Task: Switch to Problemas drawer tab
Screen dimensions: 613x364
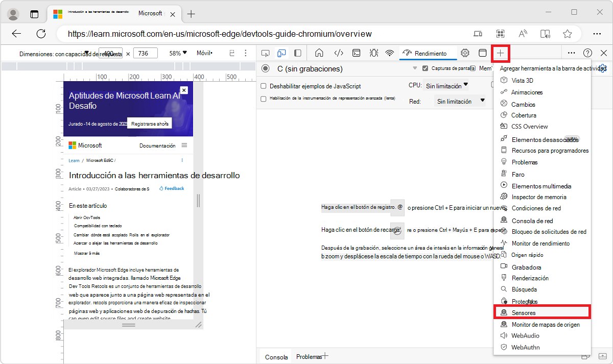Action: pos(309,357)
